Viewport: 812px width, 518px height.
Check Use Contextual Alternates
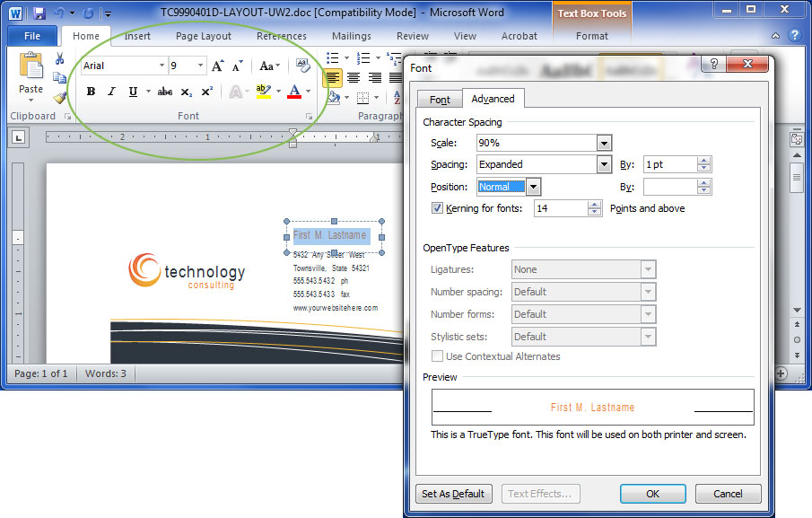pyautogui.click(x=438, y=356)
